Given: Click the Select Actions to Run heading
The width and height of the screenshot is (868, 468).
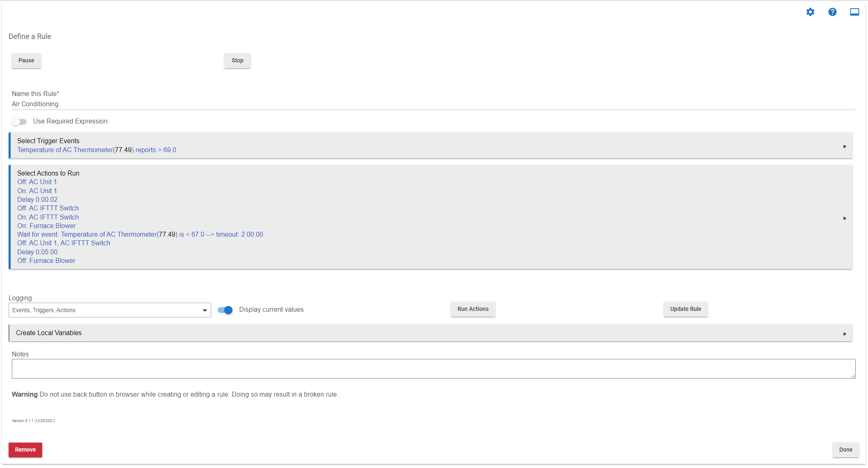Looking at the screenshot, I should point(48,174).
